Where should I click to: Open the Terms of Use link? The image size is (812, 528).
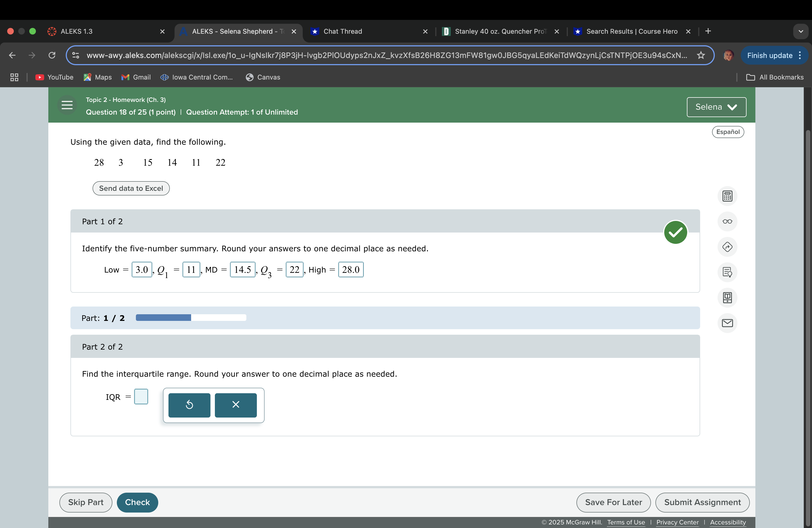(626, 522)
